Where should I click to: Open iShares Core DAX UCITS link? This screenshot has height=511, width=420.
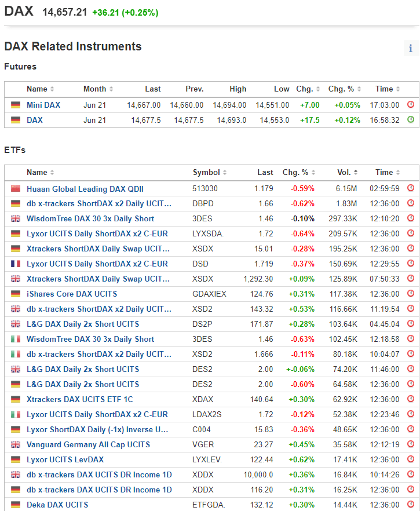pos(72,294)
